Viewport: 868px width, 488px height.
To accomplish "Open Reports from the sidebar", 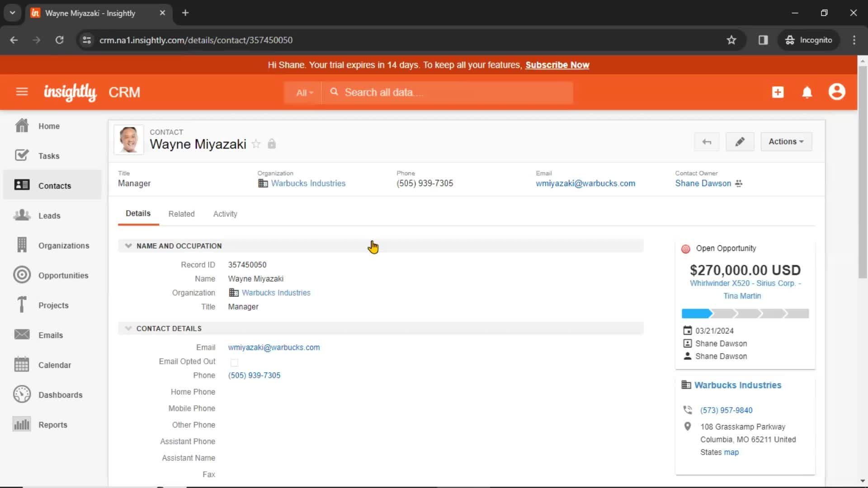I will [52, 424].
